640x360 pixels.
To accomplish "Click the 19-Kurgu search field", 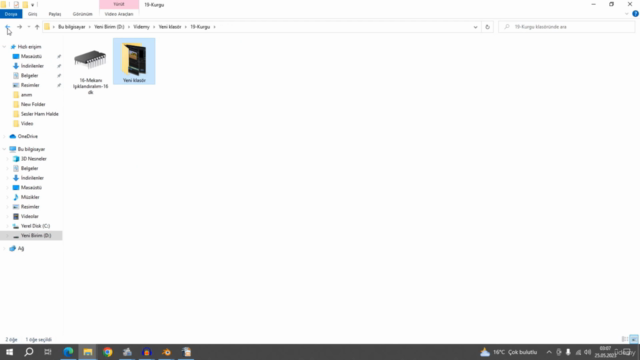I will (567, 27).
